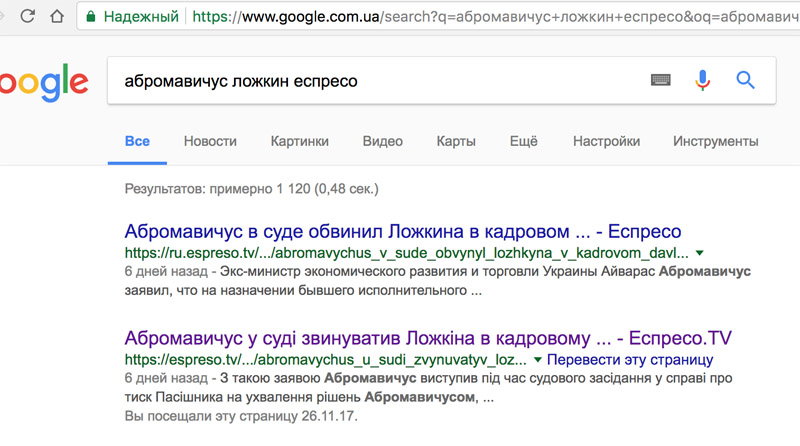Switch to the Новости tab
800x446 pixels.
point(210,141)
